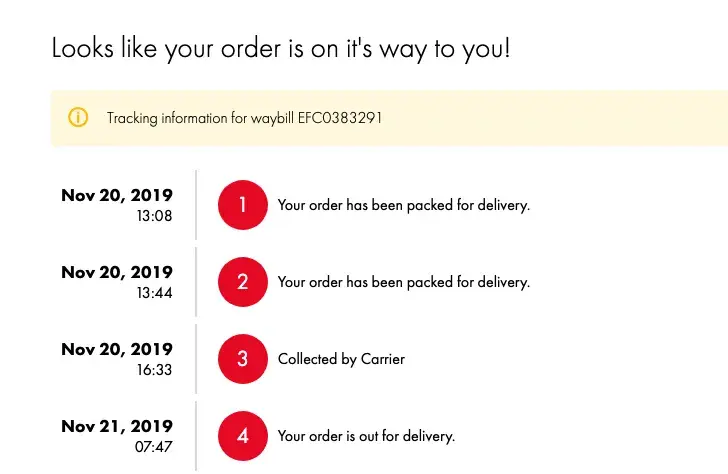The image size is (728, 474).
Task: Click the red step 3 circle
Action: [243, 359]
